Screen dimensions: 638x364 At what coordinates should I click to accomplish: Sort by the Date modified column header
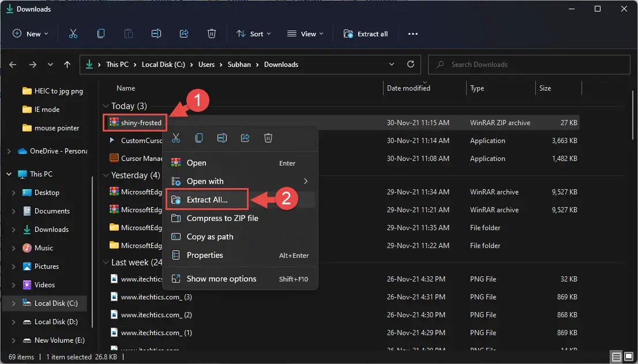coord(425,88)
